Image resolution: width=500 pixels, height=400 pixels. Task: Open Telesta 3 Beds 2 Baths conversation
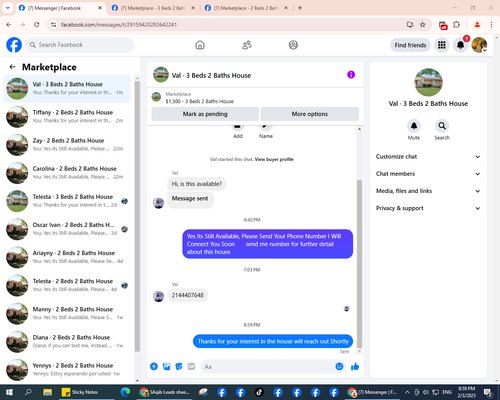pos(67,201)
